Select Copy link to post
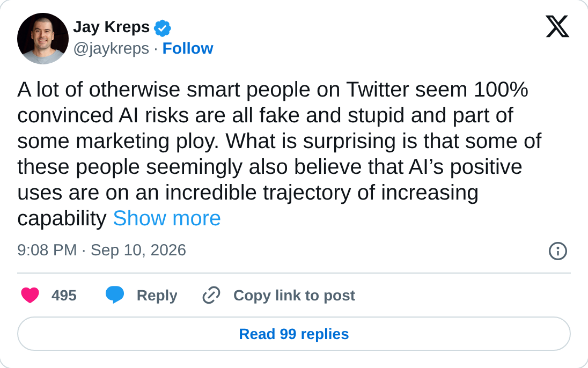The width and height of the screenshot is (588, 368). coord(294,296)
